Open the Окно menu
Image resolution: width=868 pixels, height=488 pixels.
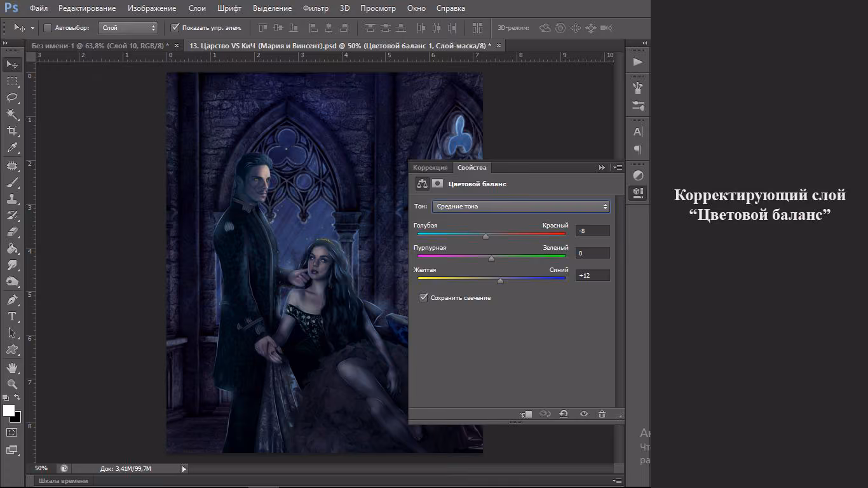(416, 8)
